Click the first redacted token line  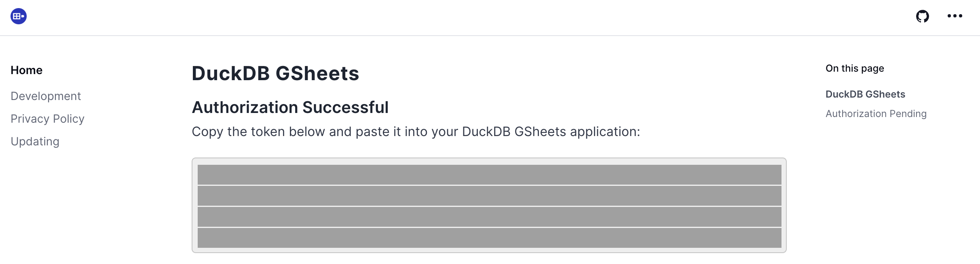(488, 172)
